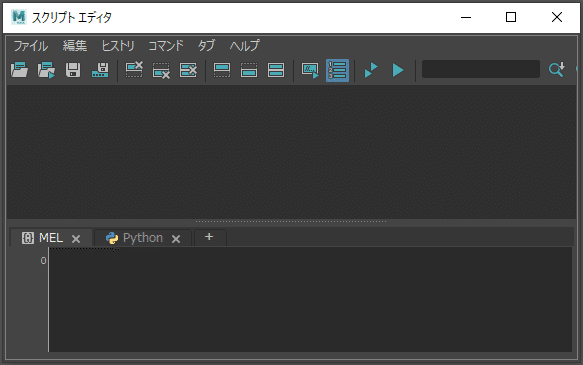This screenshot has width=583, height=365.
Task: Open the タブ menu
Action: click(x=206, y=46)
